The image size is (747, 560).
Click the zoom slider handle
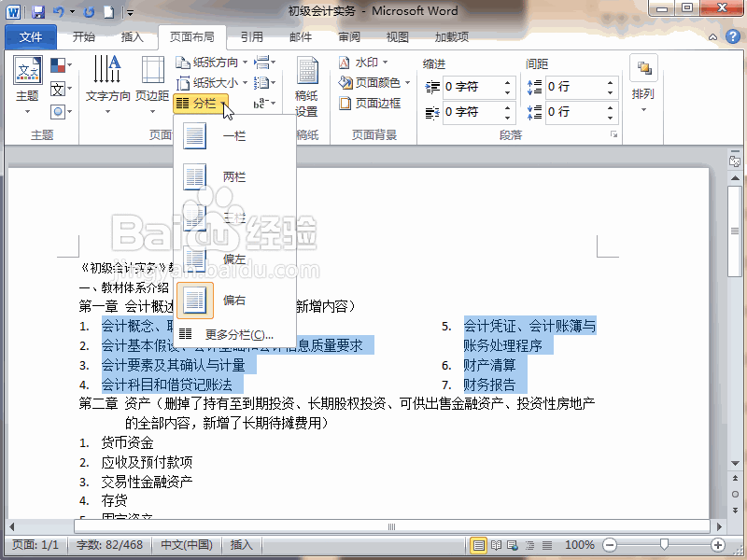coord(664,544)
